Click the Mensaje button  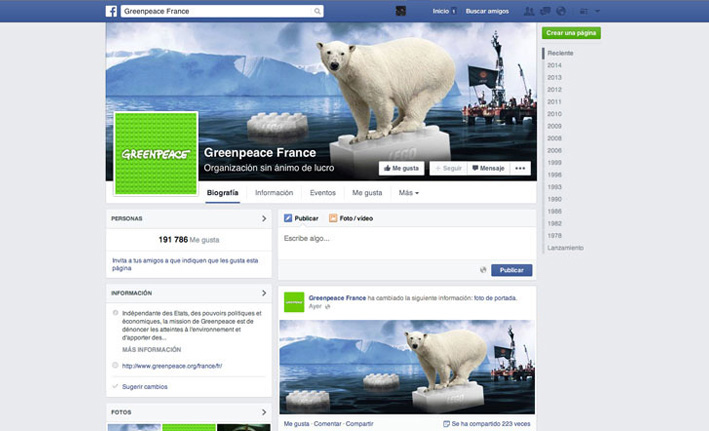(x=488, y=168)
